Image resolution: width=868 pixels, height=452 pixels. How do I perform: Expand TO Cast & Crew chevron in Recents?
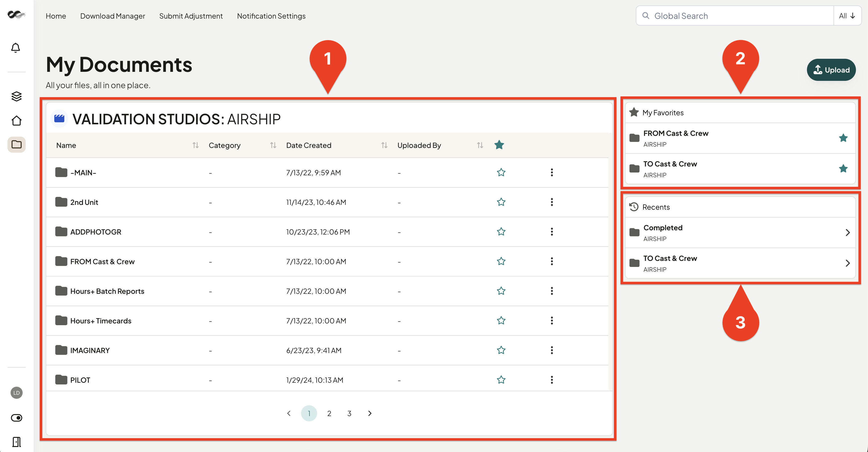847,263
